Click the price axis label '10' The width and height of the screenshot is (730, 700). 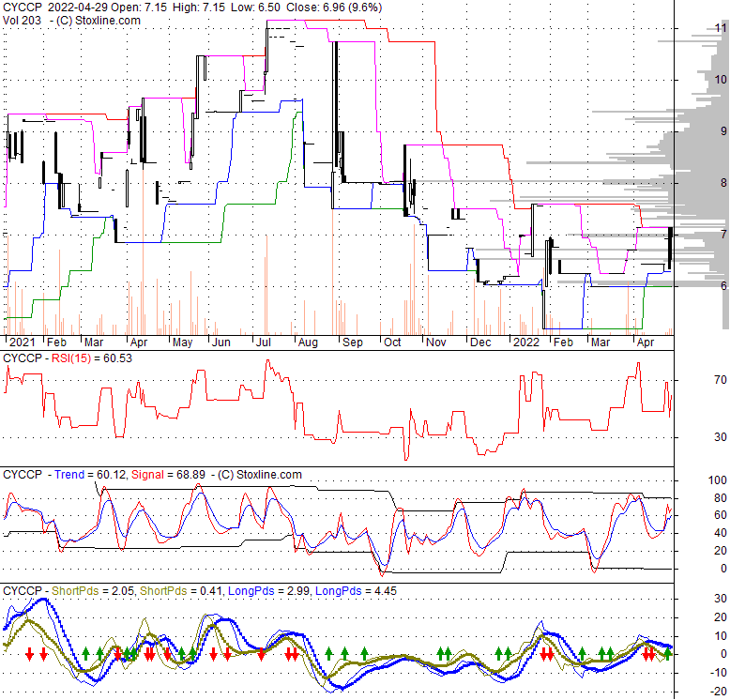tap(721, 80)
